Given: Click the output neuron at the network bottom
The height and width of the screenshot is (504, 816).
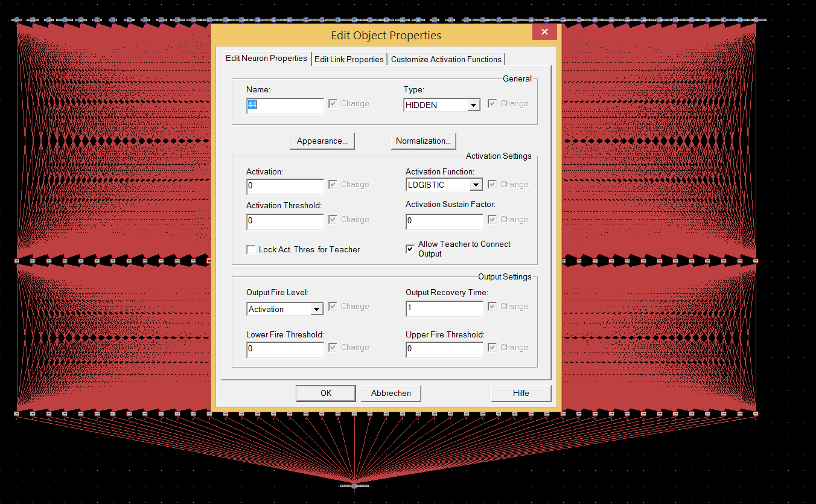Looking at the screenshot, I should click(x=354, y=485).
